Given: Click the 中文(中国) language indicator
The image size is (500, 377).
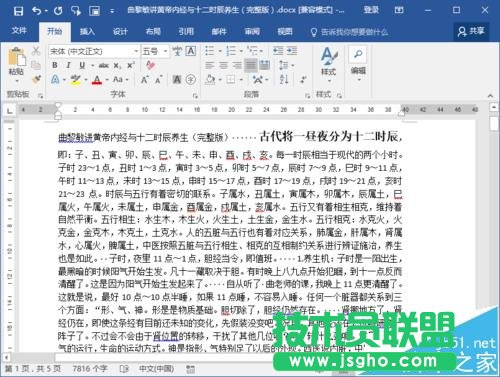Looking at the screenshot, I should pos(157,369).
